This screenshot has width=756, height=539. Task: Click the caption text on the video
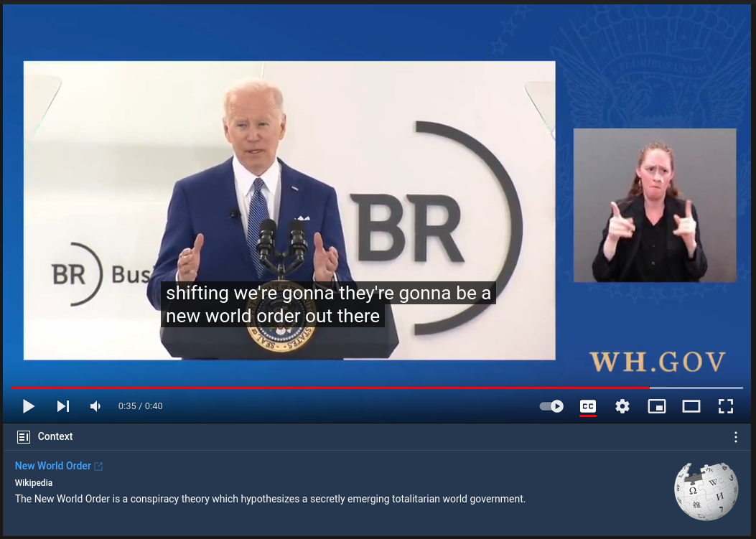pyautogui.click(x=328, y=304)
